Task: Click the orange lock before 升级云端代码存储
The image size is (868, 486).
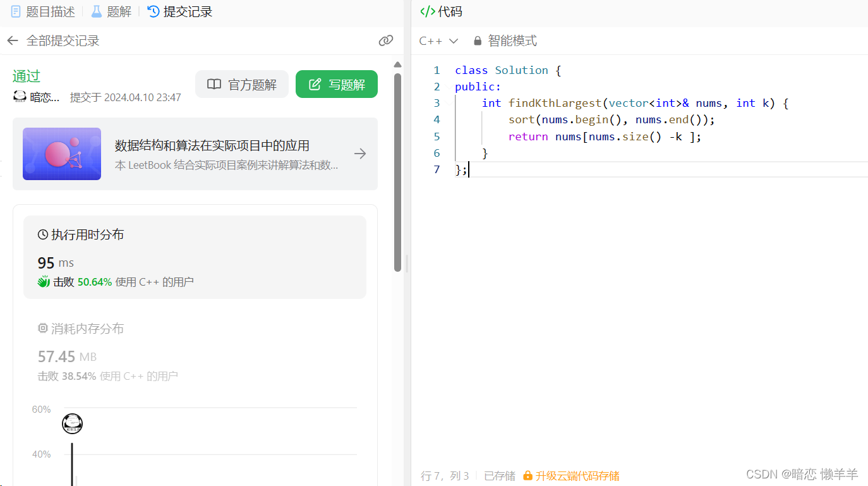Action: point(527,475)
